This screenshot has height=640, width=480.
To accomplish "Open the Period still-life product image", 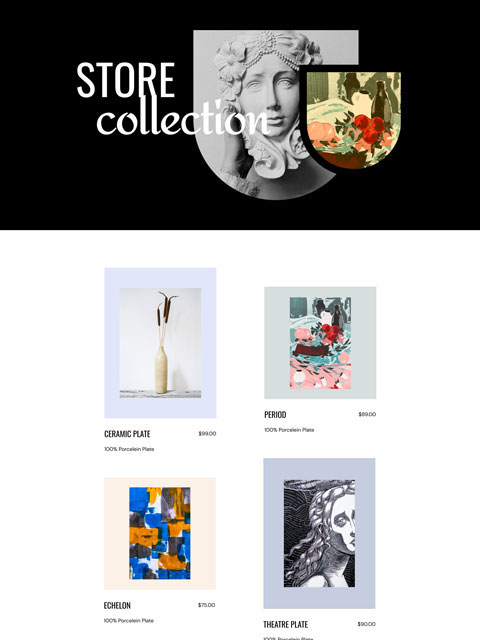I will 320,343.
